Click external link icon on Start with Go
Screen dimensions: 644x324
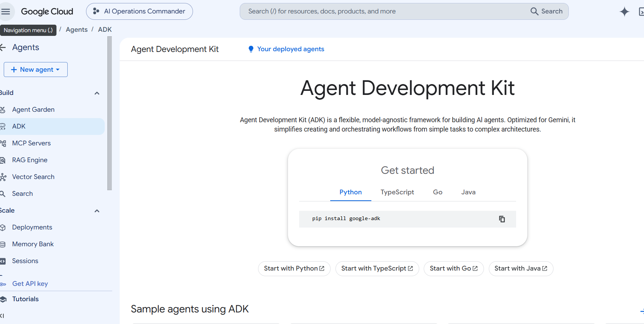pos(475,268)
